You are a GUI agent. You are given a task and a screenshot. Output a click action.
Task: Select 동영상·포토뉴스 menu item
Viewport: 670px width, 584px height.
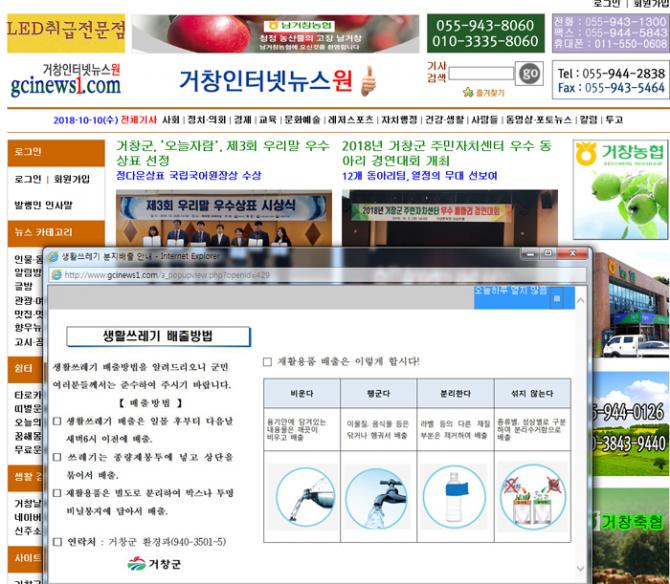pos(538,120)
